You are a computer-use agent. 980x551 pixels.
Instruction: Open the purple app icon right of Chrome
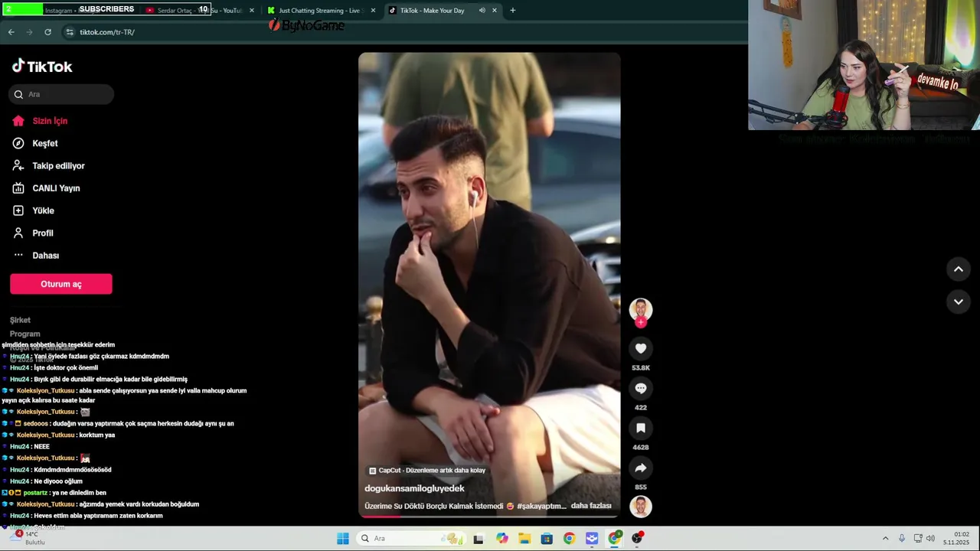coord(592,539)
